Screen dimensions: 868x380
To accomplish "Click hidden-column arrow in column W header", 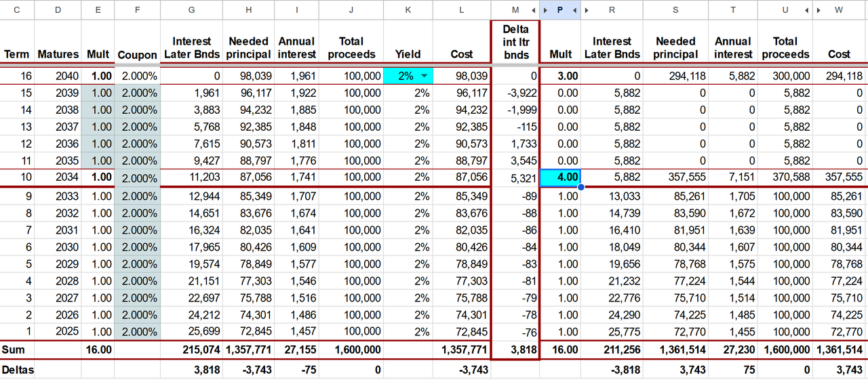I will point(819,10).
